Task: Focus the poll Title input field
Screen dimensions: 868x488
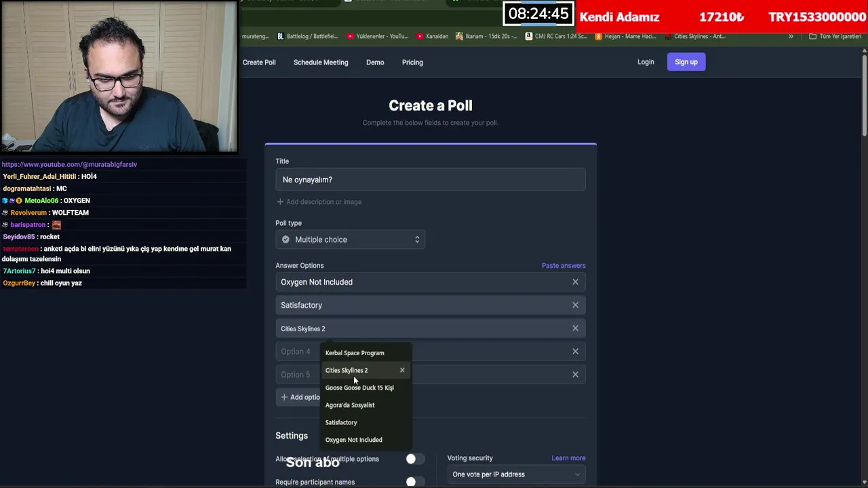Action: click(431, 180)
